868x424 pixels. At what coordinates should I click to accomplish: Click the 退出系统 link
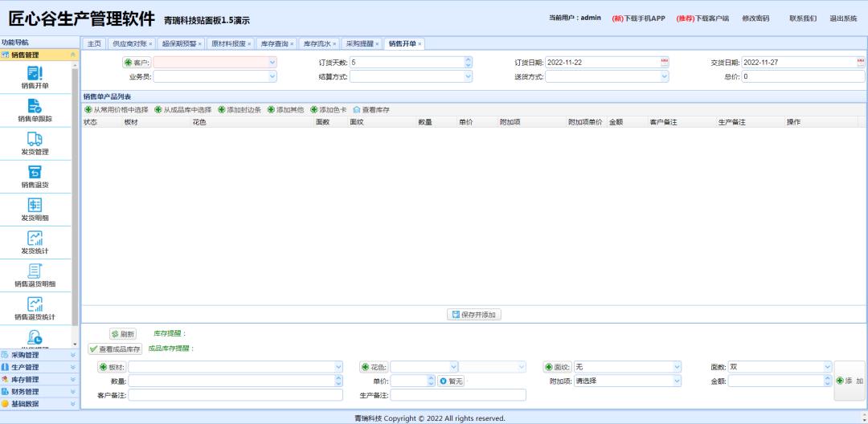point(843,18)
